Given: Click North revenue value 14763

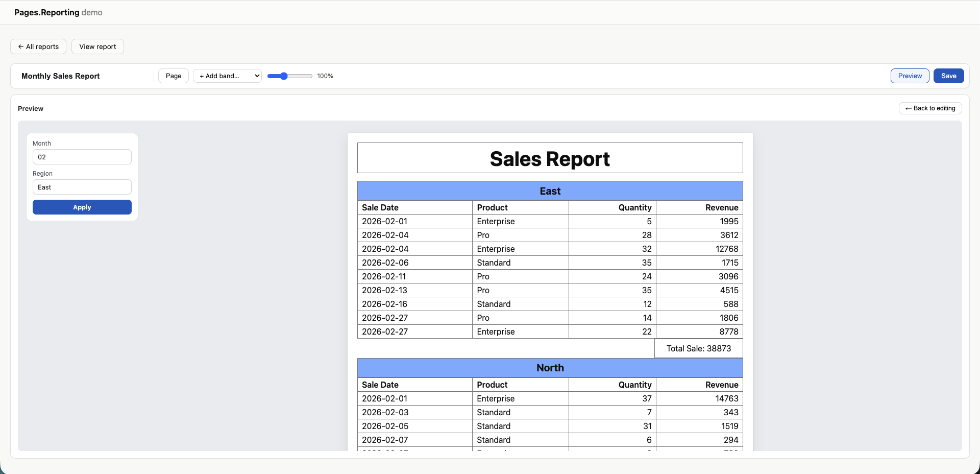Looking at the screenshot, I should (699, 398).
